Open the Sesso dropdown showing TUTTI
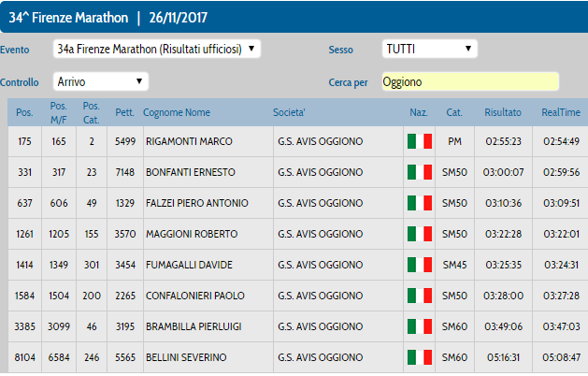Image resolution: width=588 pixels, height=376 pixels. coord(430,49)
